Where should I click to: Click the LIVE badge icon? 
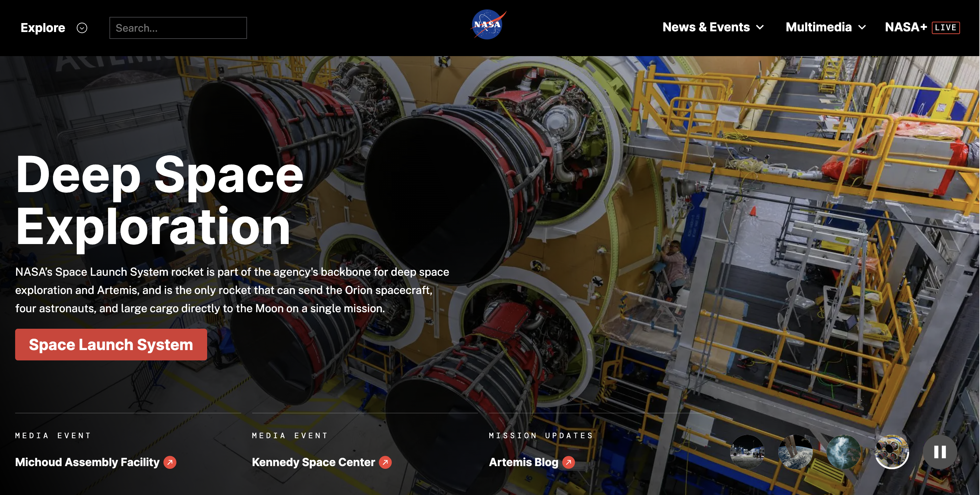(945, 28)
